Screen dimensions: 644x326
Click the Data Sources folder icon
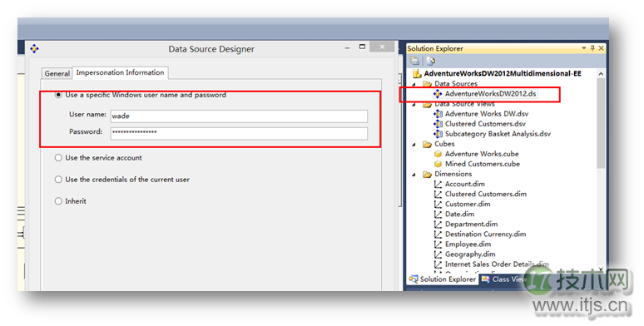427,84
